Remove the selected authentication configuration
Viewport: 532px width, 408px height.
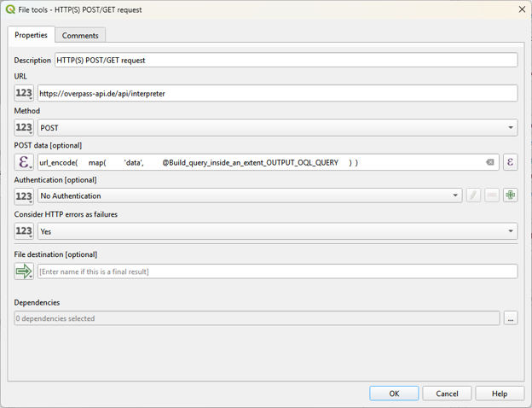click(x=492, y=195)
